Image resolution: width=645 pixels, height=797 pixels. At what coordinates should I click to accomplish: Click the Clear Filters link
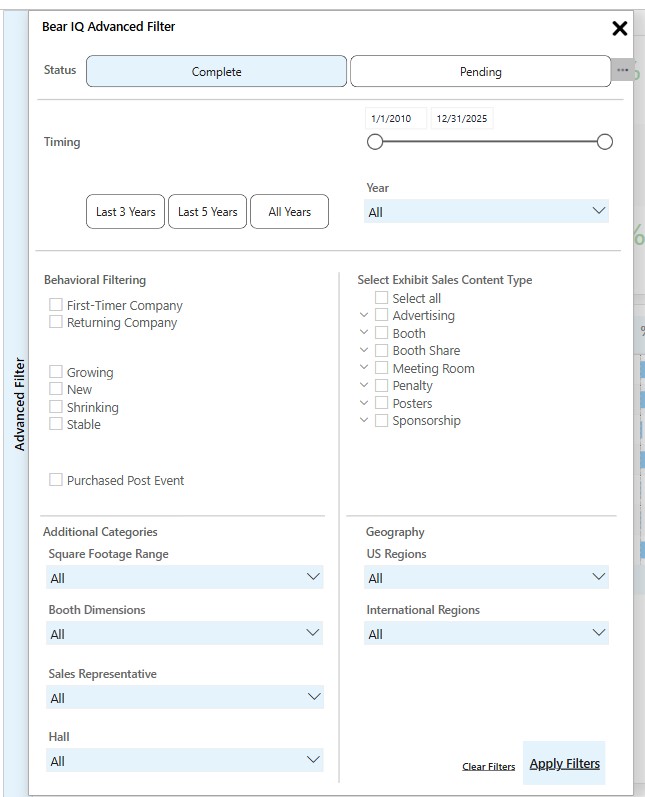(x=488, y=767)
